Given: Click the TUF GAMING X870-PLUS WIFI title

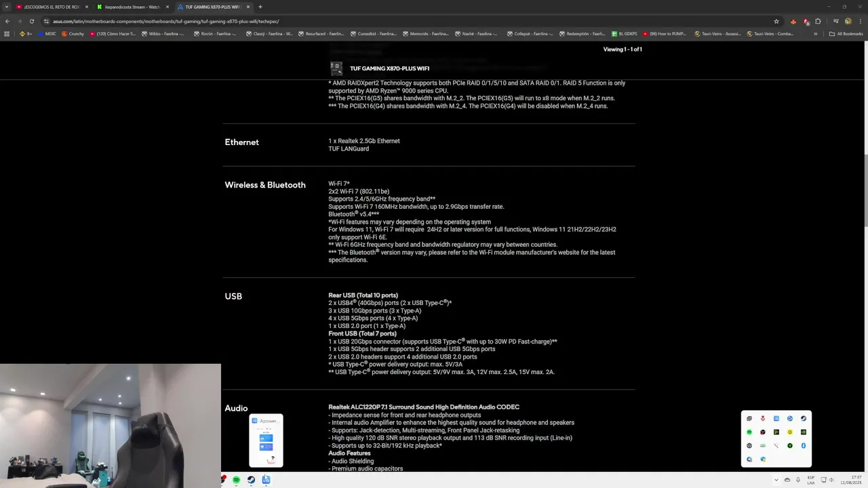Looking at the screenshot, I should [389, 68].
